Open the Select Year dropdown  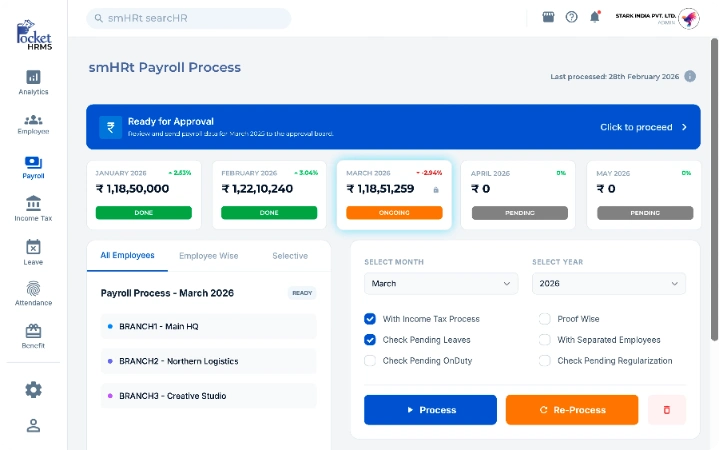click(608, 283)
